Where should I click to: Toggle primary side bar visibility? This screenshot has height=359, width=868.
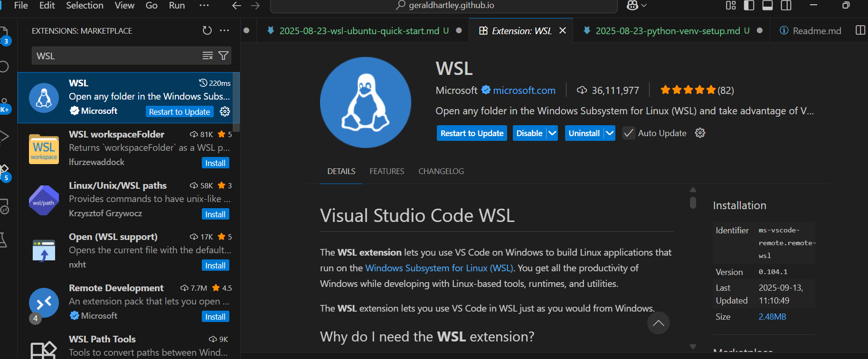[749, 6]
